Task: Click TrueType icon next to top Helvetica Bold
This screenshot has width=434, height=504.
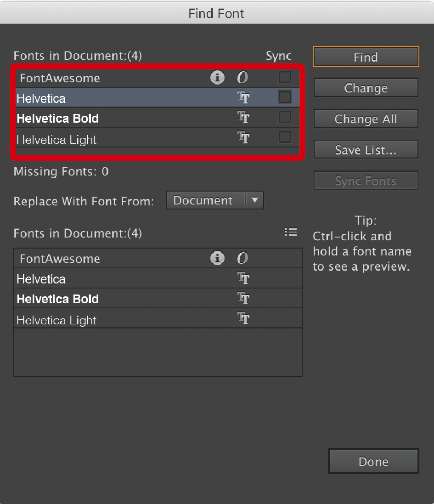Action: (x=243, y=118)
